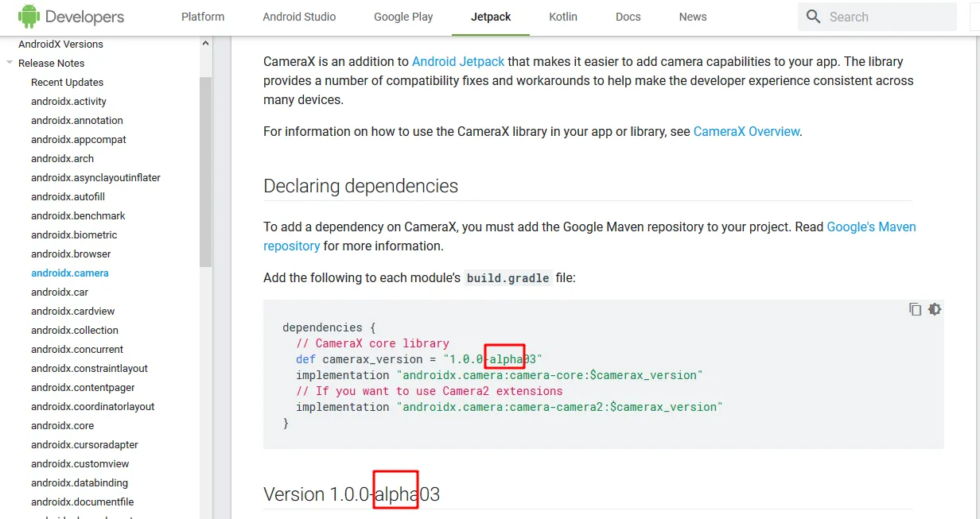Image resolution: width=980 pixels, height=519 pixels.
Task: Open the Google Play tab
Action: pos(403,17)
